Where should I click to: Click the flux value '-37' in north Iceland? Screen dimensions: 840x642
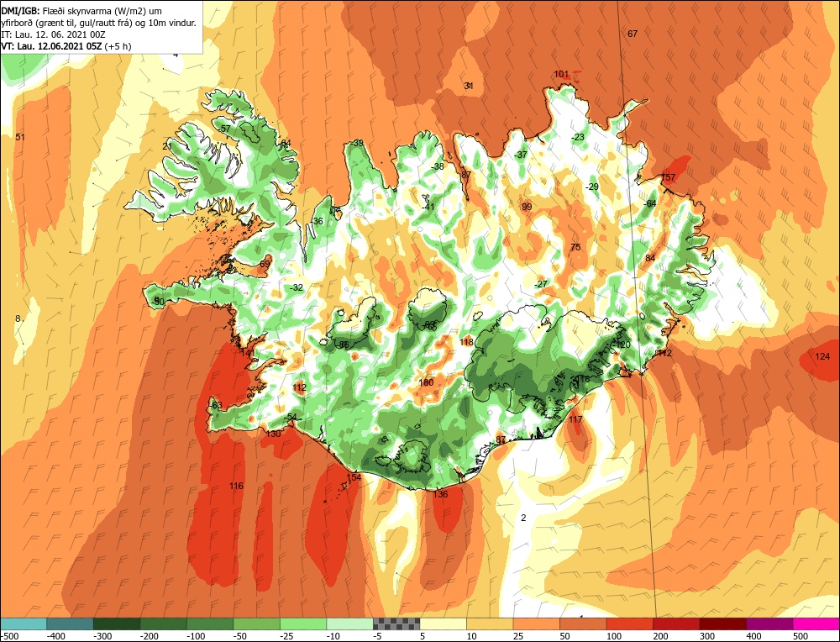click(521, 155)
